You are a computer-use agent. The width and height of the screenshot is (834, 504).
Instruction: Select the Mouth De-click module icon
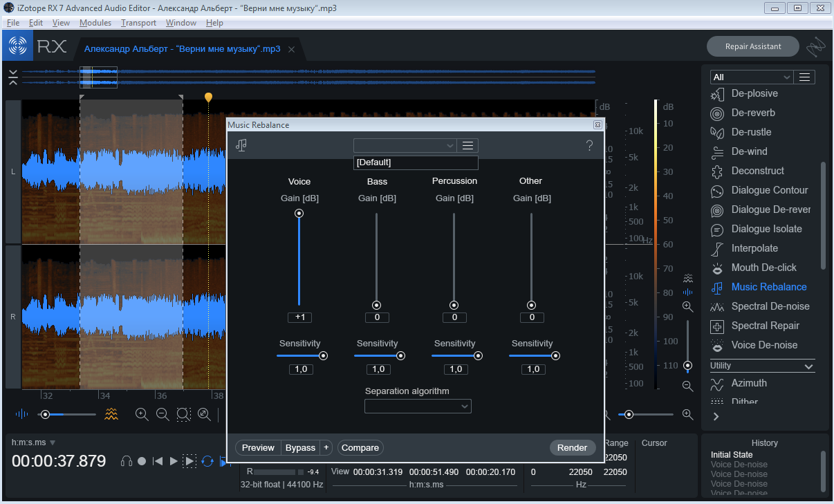tap(718, 268)
